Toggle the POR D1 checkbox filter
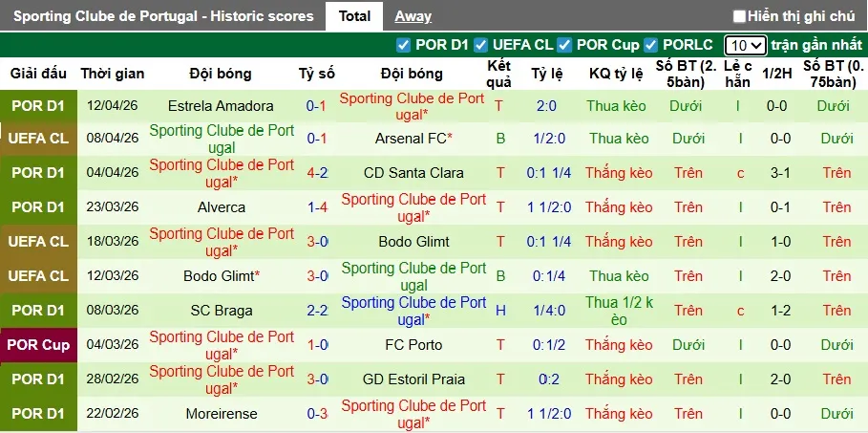Image resolution: width=868 pixels, height=433 pixels. coord(403,45)
